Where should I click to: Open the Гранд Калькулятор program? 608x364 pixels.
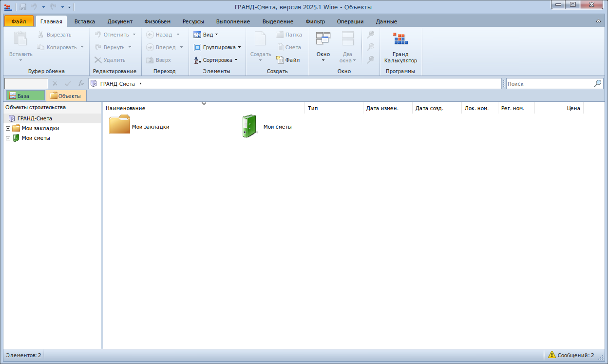[400, 48]
